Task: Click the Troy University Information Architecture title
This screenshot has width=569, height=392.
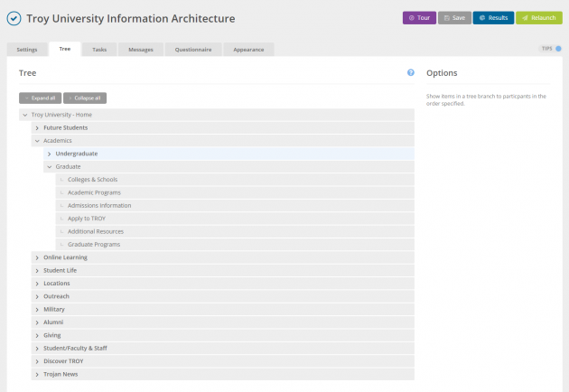Action: pos(131,18)
